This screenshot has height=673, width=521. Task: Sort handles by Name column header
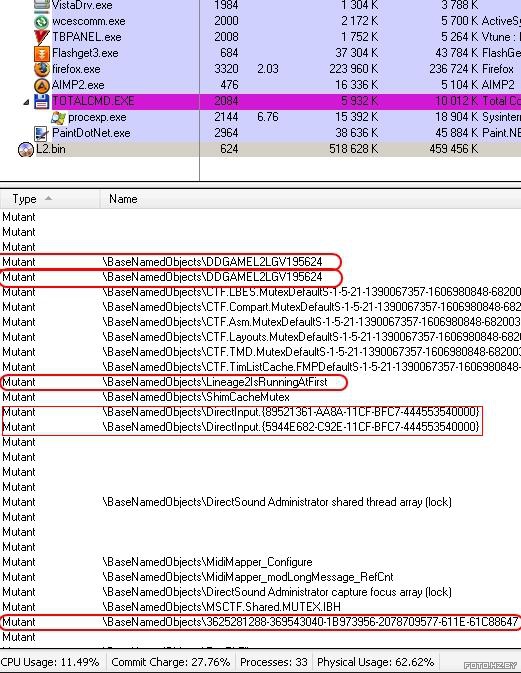311,199
